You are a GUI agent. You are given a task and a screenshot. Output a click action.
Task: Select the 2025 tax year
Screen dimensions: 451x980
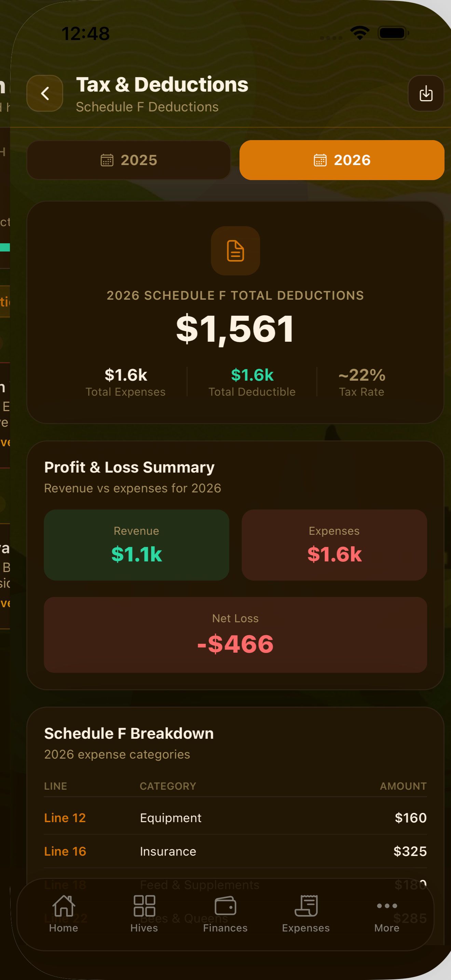[x=128, y=160]
